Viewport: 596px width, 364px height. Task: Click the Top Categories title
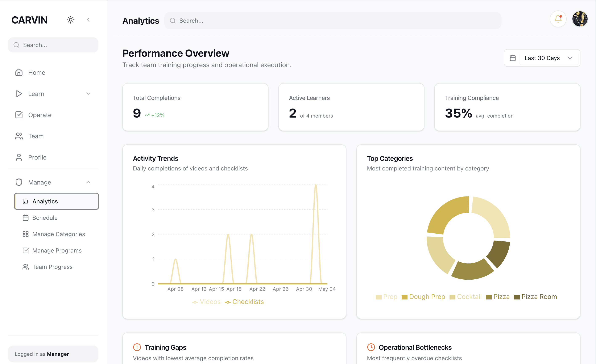[x=390, y=158]
